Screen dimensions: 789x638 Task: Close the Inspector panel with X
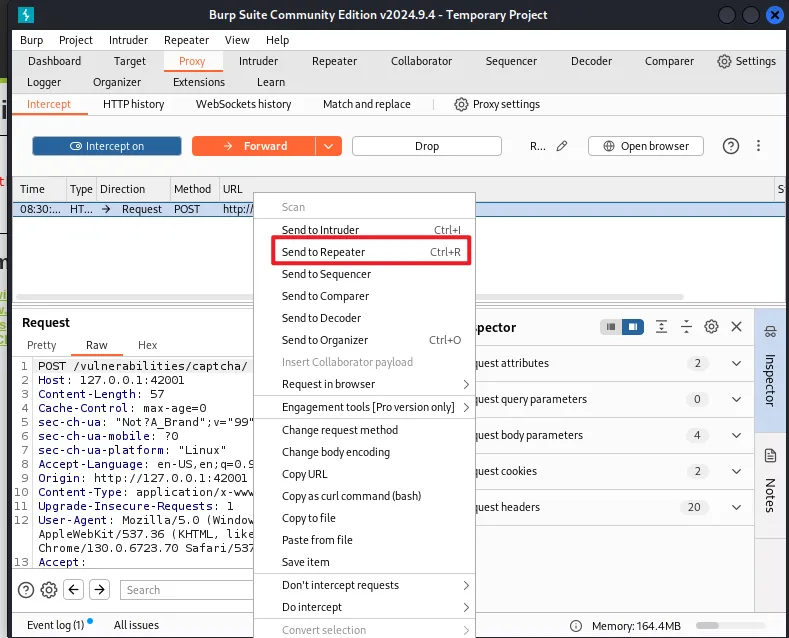[736, 327]
